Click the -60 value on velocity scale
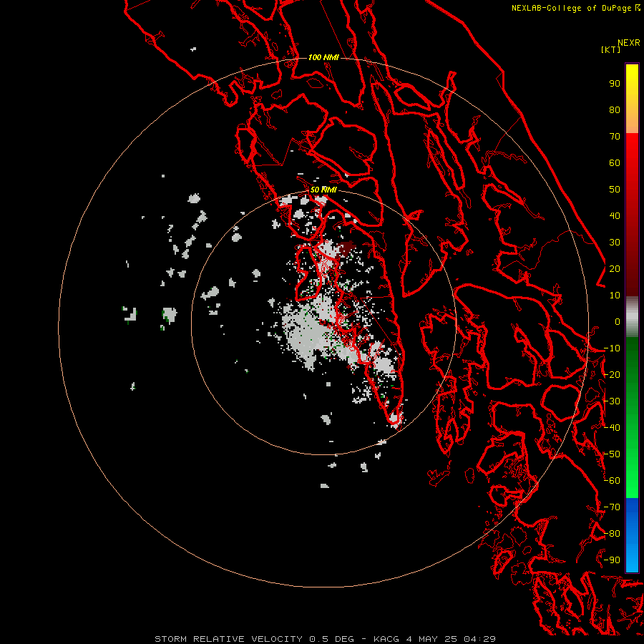The image size is (644, 644). 612,481
